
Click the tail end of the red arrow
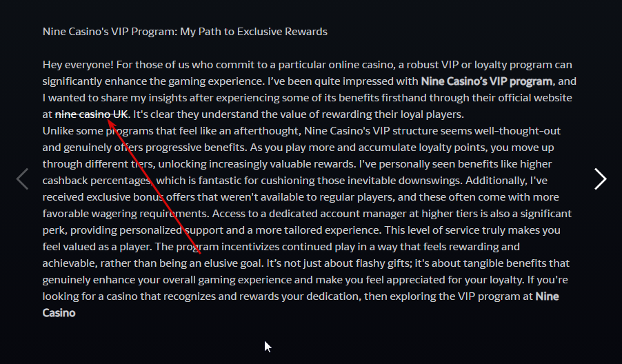(x=200, y=252)
